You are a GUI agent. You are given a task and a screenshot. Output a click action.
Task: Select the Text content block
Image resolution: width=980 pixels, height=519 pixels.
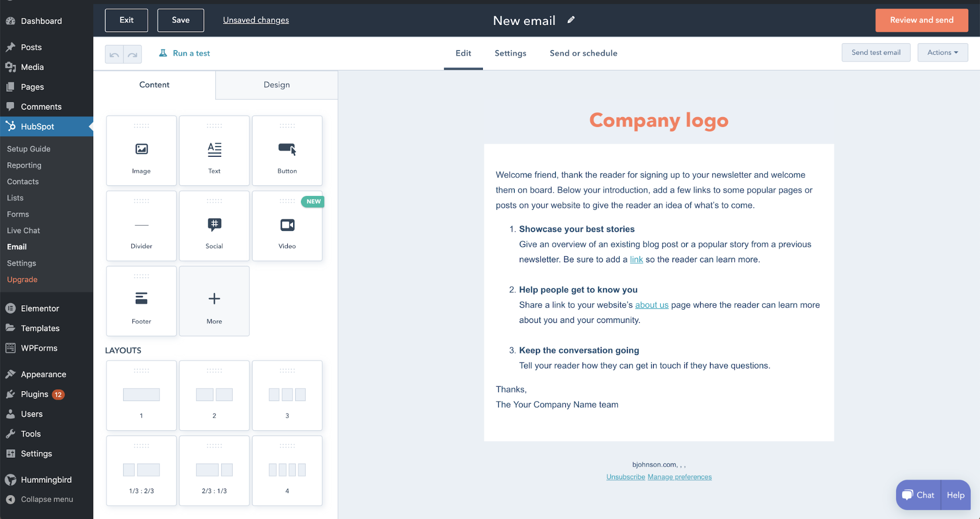[214, 150]
